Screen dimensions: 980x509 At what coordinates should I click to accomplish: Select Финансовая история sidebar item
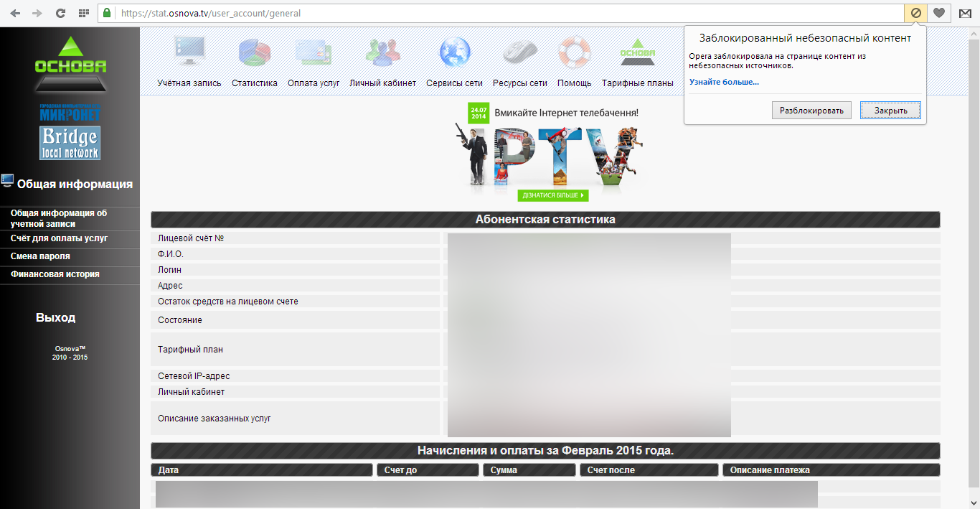click(x=55, y=274)
